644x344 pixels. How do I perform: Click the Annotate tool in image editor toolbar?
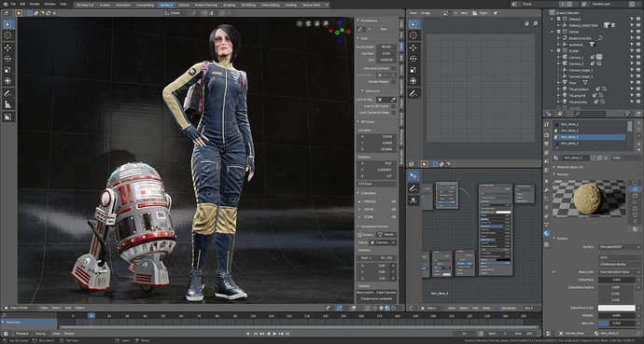click(x=413, y=93)
